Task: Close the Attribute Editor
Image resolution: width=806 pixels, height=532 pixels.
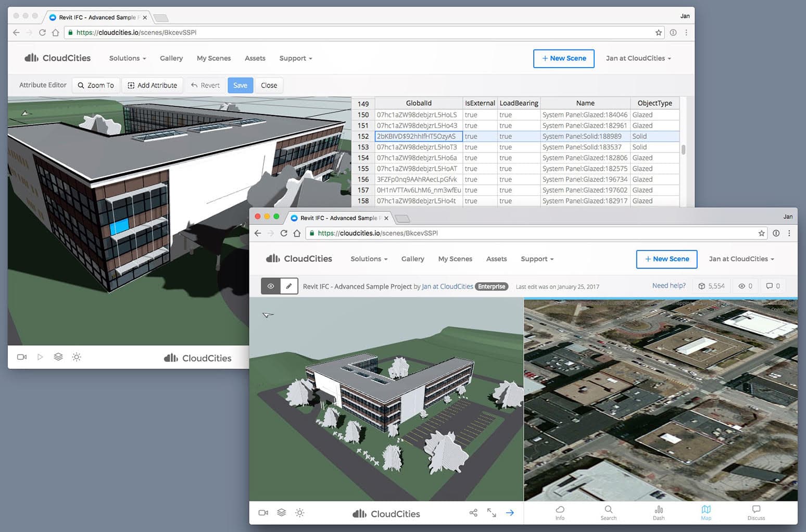Action: (x=269, y=85)
